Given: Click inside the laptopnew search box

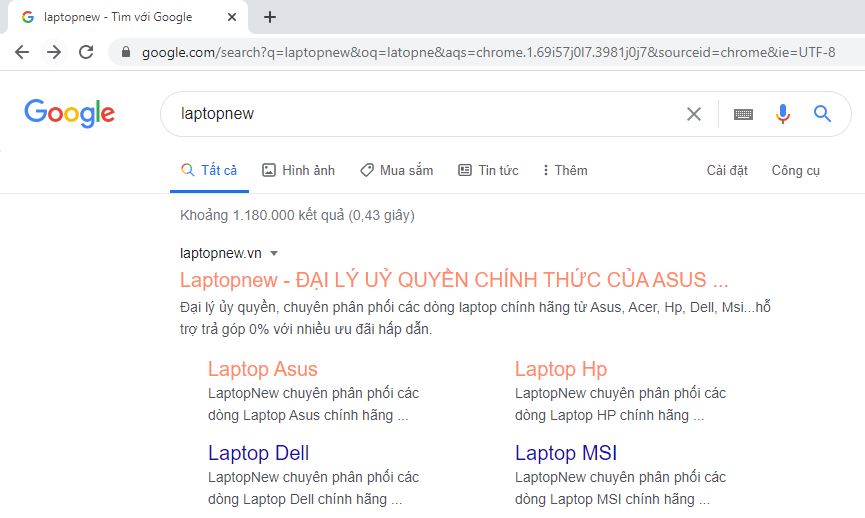Looking at the screenshot, I should [x=425, y=114].
